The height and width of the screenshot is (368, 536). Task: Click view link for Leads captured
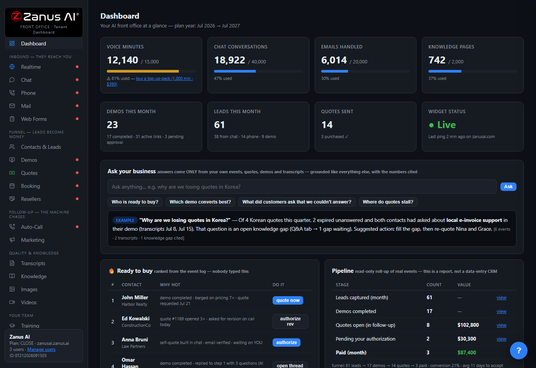point(501,298)
